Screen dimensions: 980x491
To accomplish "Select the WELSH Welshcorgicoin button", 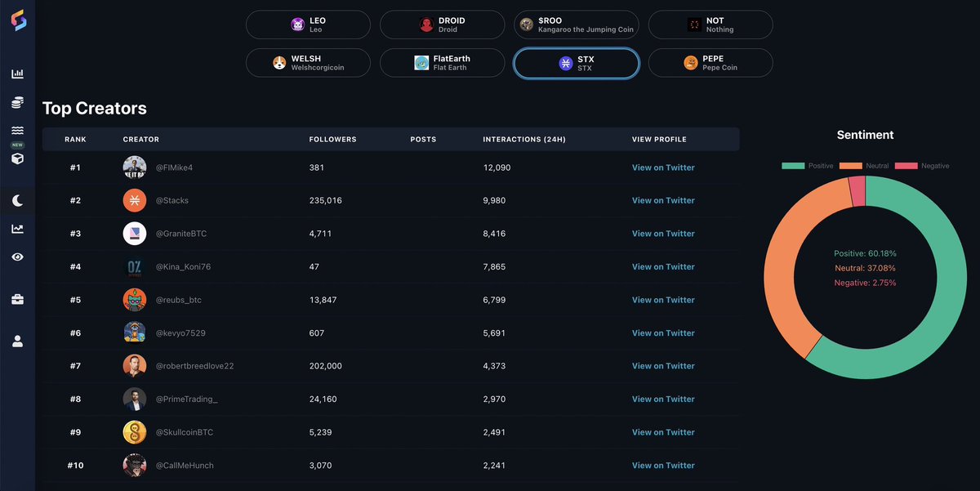I will 308,63.
